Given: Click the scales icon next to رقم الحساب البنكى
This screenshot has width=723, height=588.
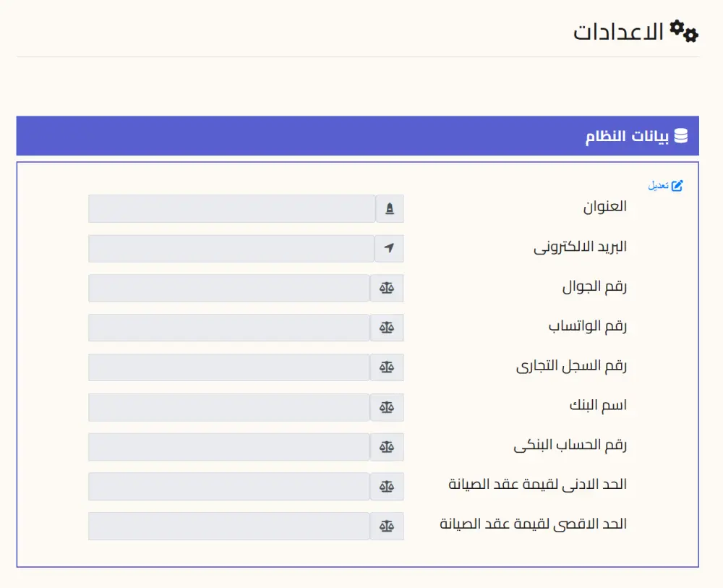Looking at the screenshot, I should [388, 446].
